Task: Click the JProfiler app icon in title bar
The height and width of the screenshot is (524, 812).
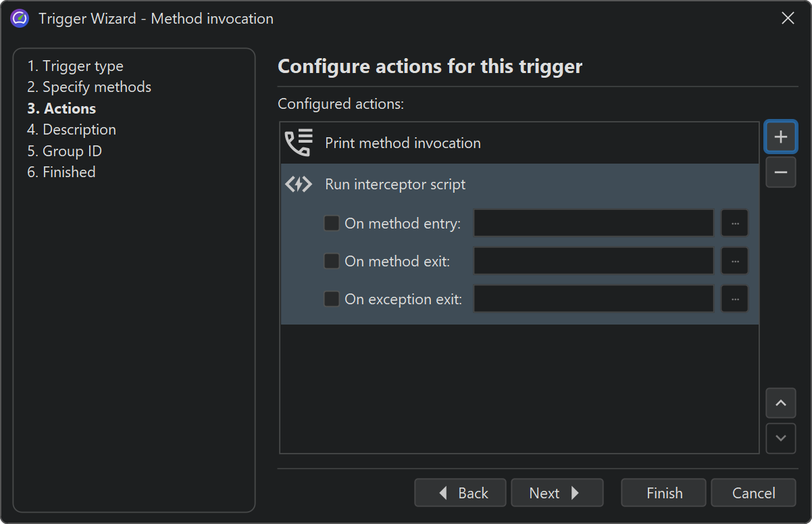Action: 20,18
